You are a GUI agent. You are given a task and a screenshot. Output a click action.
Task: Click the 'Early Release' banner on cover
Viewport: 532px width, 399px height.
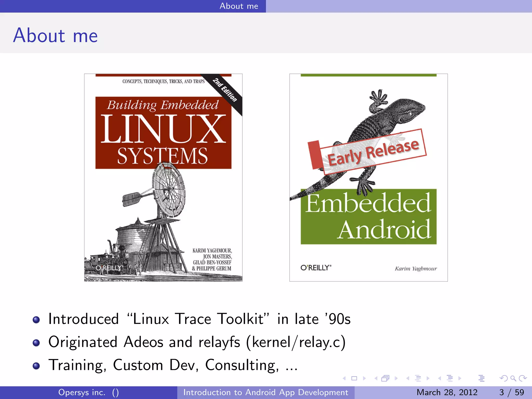pyautogui.click(x=368, y=151)
